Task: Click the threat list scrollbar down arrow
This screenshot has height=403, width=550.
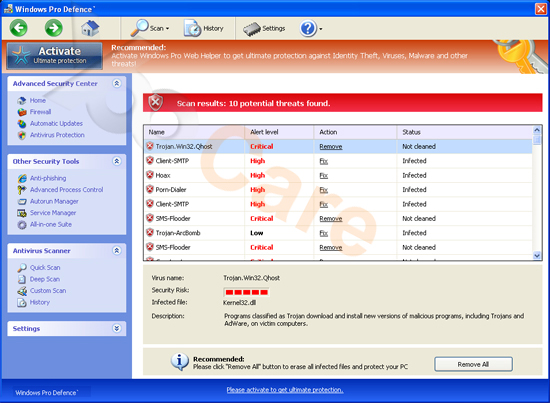Action: tap(537, 256)
